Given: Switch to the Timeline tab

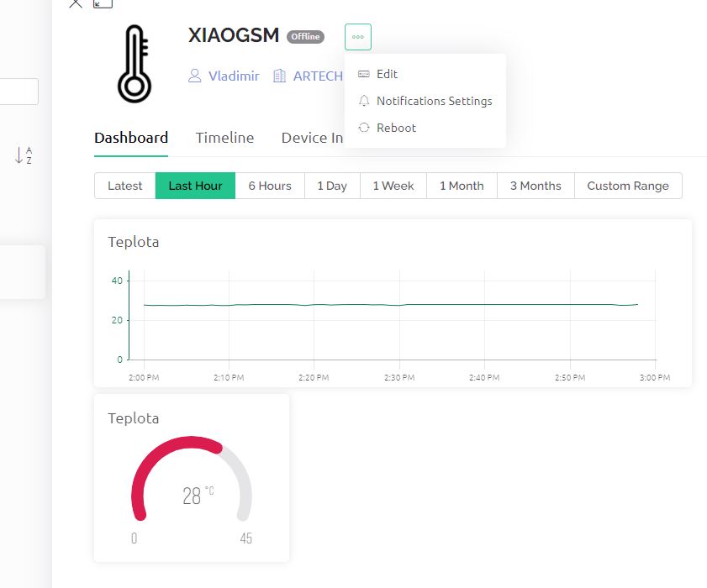Looking at the screenshot, I should [x=224, y=138].
